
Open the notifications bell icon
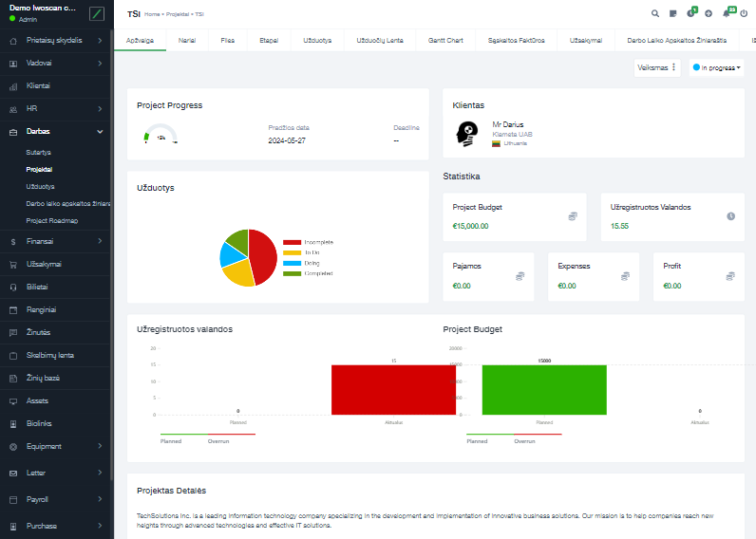727,14
